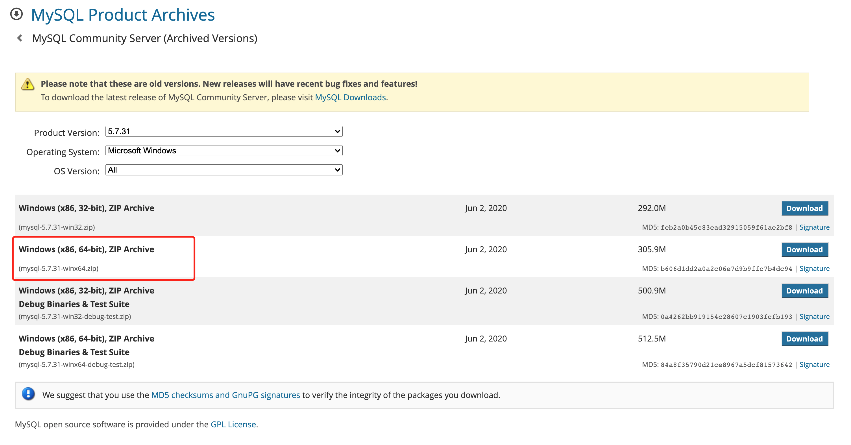The image size is (851, 445).
Task: Open Signature link for the 32-bit debug archive
Action: point(814,316)
